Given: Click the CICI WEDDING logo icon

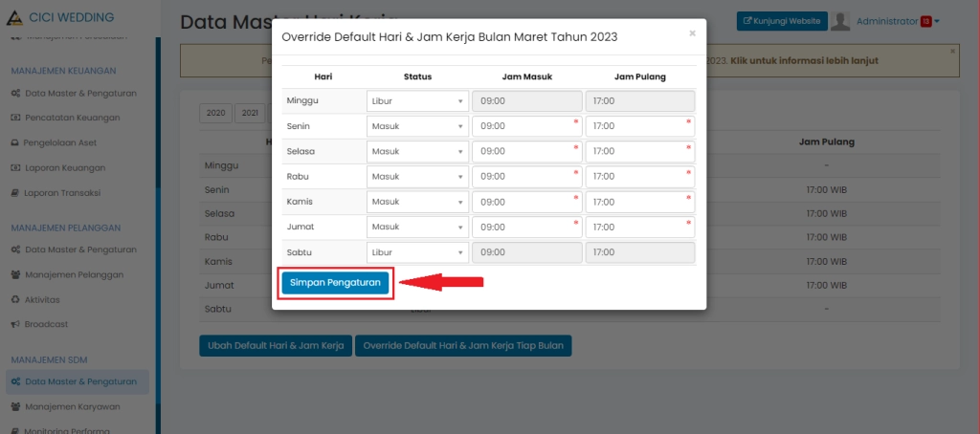Looking at the screenshot, I should [13, 17].
